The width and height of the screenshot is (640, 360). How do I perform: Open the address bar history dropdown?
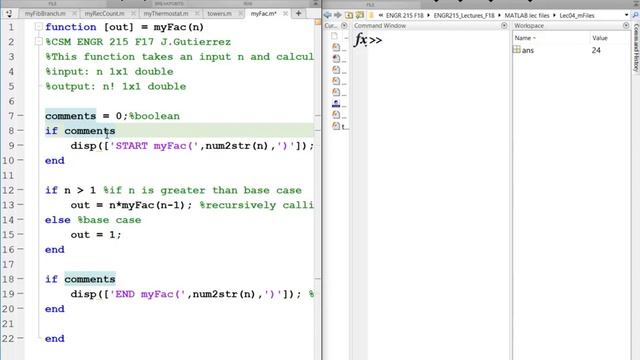[x=627, y=15]
